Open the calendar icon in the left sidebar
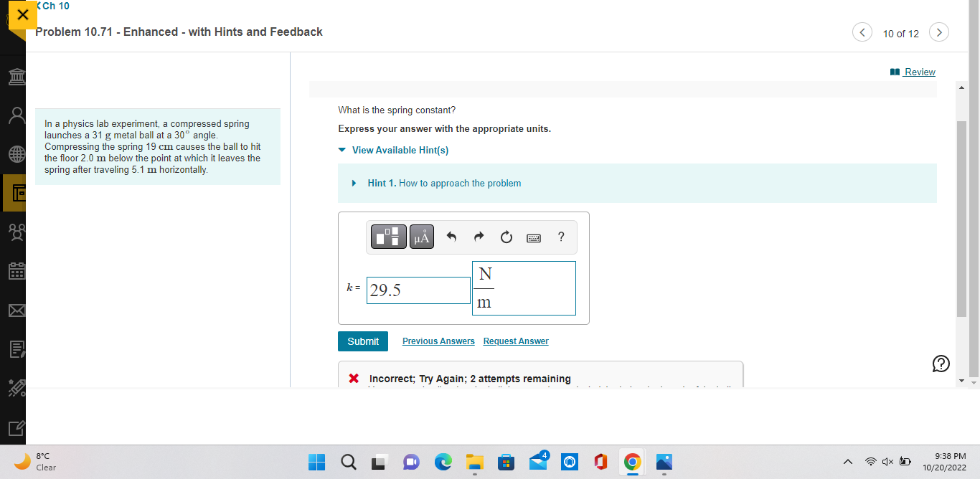 (x=16, y=271)
